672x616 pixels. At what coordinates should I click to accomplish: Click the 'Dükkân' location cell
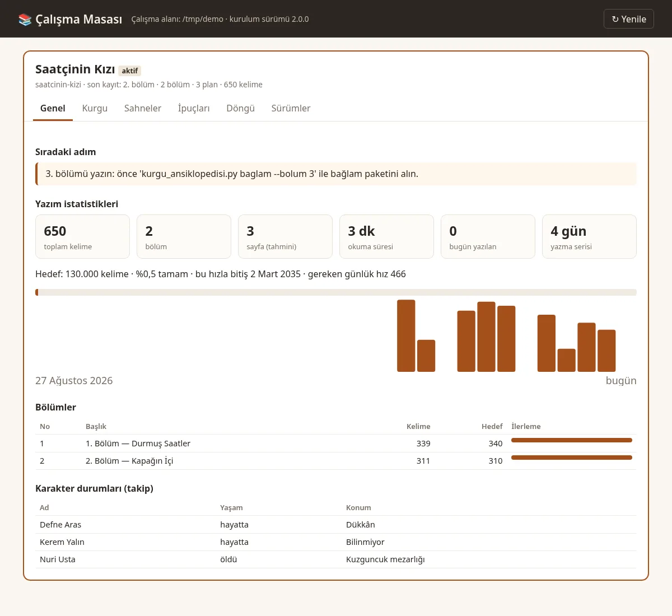tap(361, 525)
